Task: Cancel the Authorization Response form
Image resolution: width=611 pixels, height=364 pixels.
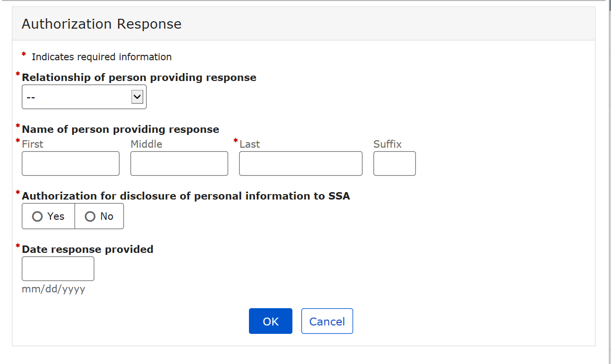Action: [327, 322]
